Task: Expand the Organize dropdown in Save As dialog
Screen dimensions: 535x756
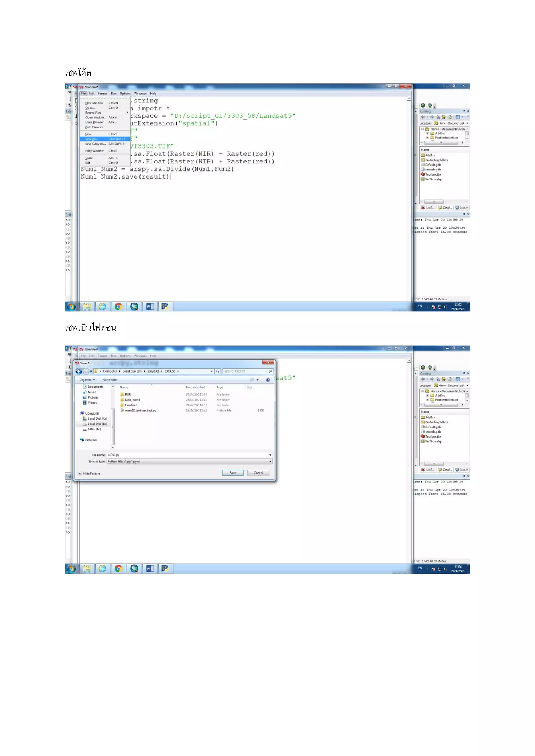Action: coord(87,380)
